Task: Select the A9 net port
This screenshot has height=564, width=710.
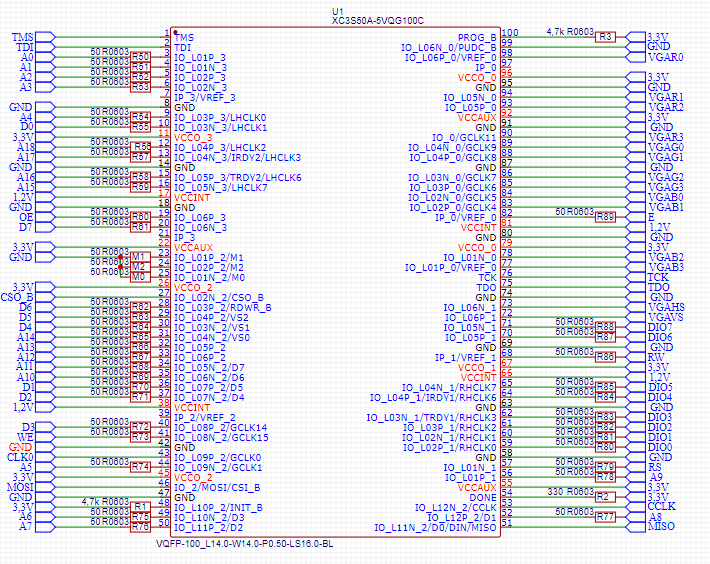Action: point(636,477)
